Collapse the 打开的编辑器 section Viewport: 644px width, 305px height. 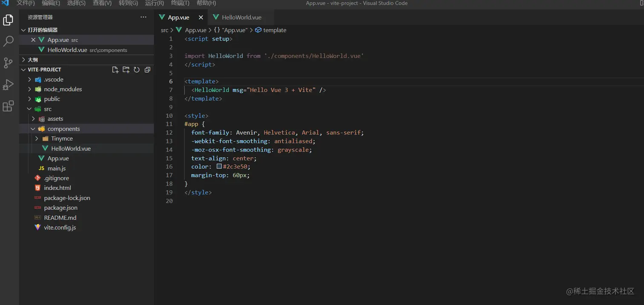(23, 30)
